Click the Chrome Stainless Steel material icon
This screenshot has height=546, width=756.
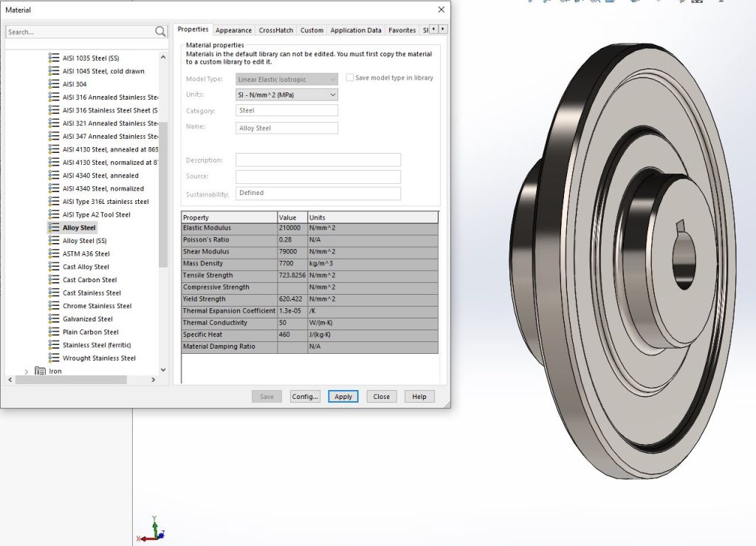(x=54, y=306)
